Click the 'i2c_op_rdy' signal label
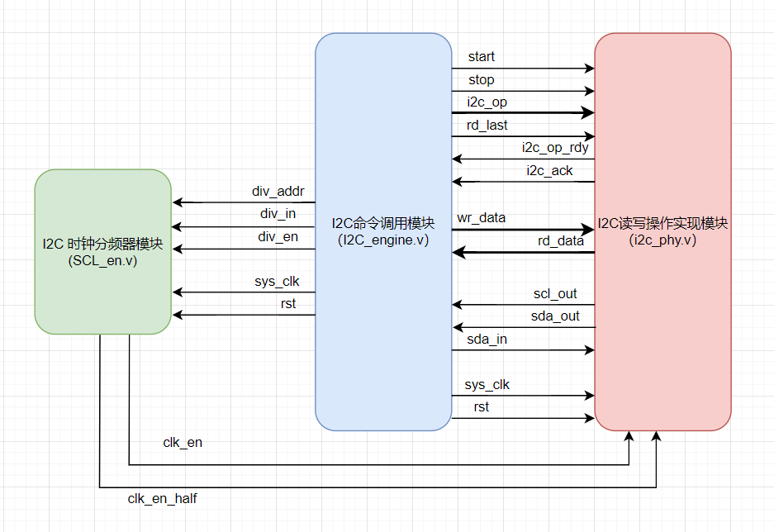Viewport: 774px width, 532px height. tap(555, 148)
